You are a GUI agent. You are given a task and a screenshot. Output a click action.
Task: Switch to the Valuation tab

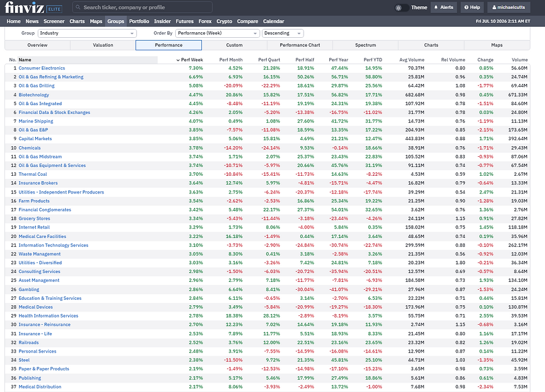pos(103,45)
